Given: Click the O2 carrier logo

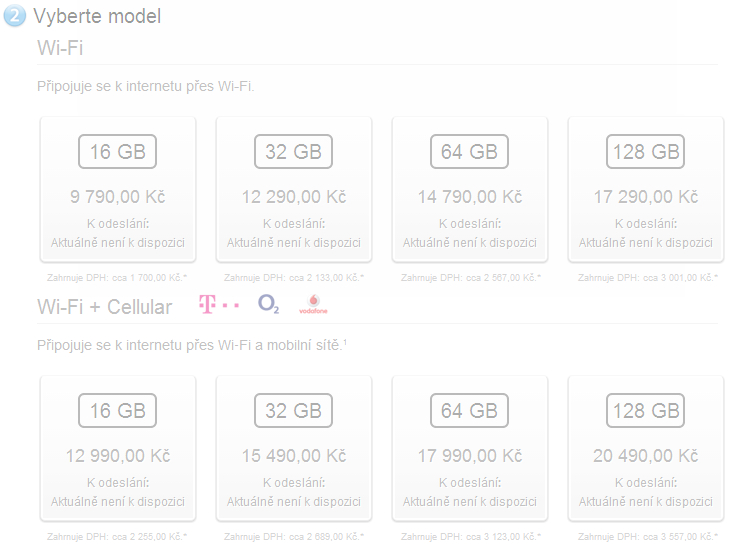Looking at the screenshot, I should coord(268,304).
